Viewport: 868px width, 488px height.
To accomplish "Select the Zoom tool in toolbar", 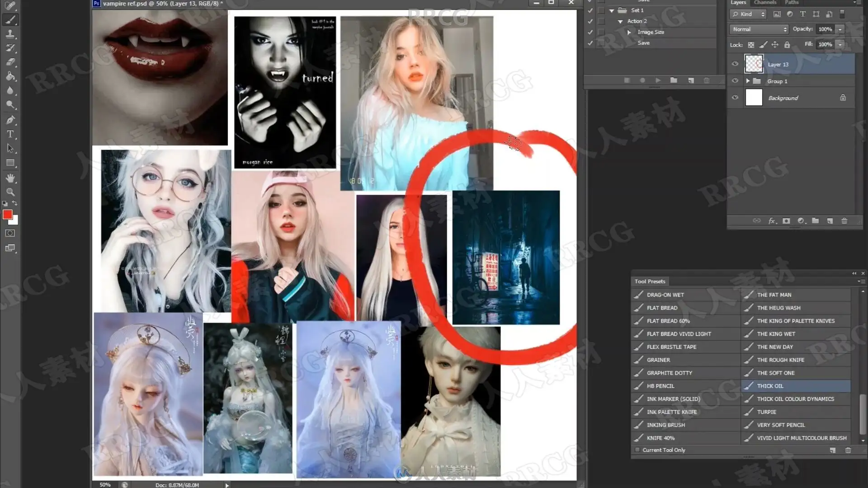I will [10, 192].
